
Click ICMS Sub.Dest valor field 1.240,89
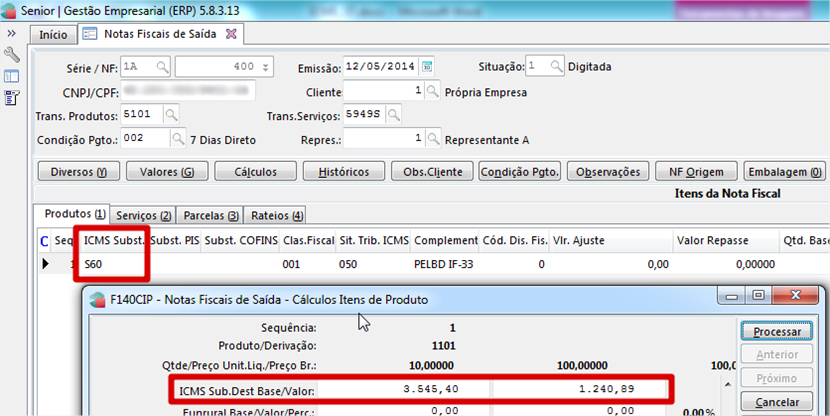[579, 389]
